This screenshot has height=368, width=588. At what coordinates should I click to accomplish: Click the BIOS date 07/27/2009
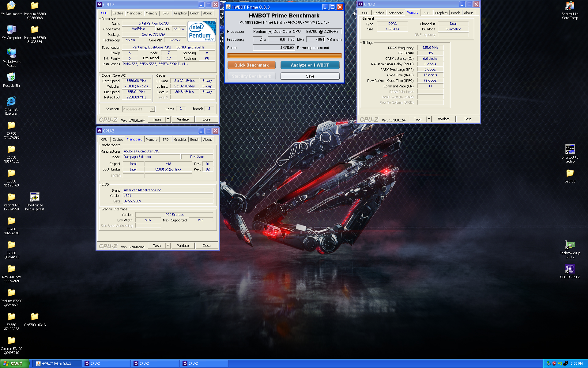(168, 201)
